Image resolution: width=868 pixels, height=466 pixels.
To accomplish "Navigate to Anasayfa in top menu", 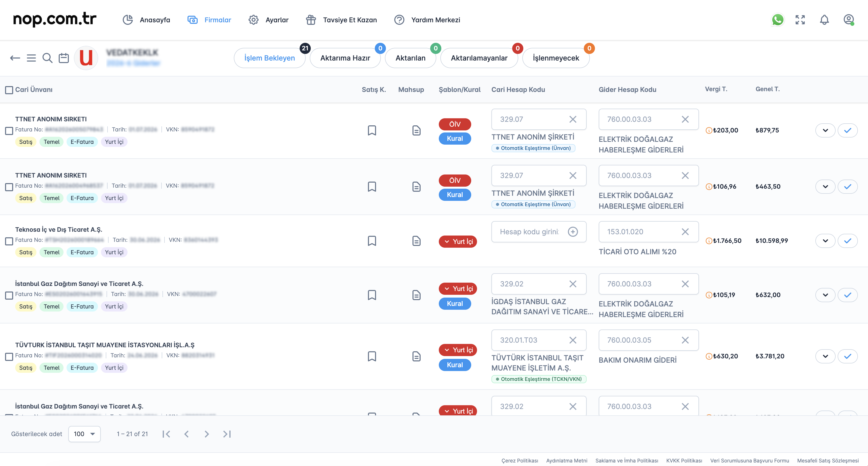I will 146,20.
